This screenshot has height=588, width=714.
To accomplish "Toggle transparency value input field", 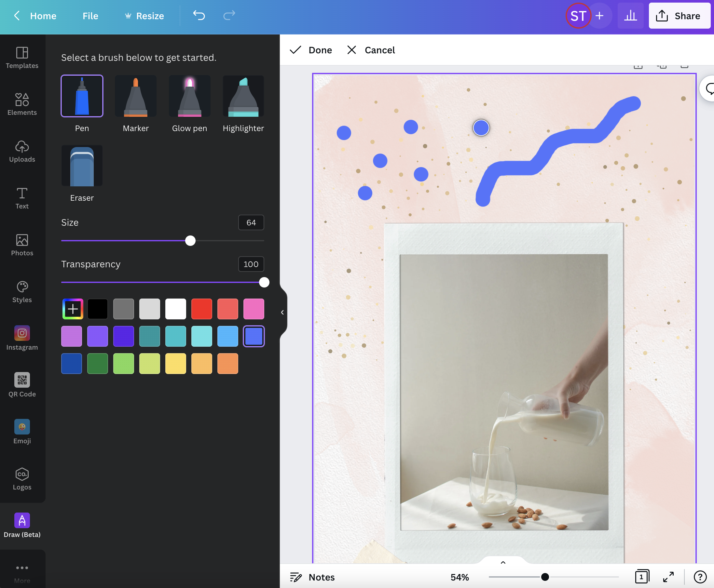I will (x=251, y=264).
